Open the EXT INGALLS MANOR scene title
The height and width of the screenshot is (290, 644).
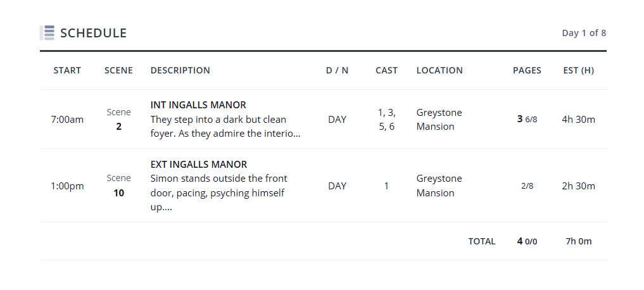[x=199, y=164]
